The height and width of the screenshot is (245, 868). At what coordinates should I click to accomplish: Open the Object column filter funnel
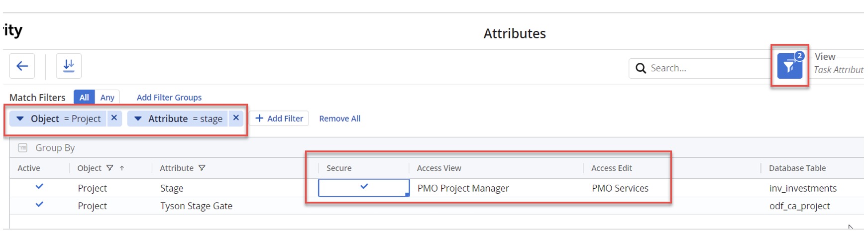pos(109,168)
